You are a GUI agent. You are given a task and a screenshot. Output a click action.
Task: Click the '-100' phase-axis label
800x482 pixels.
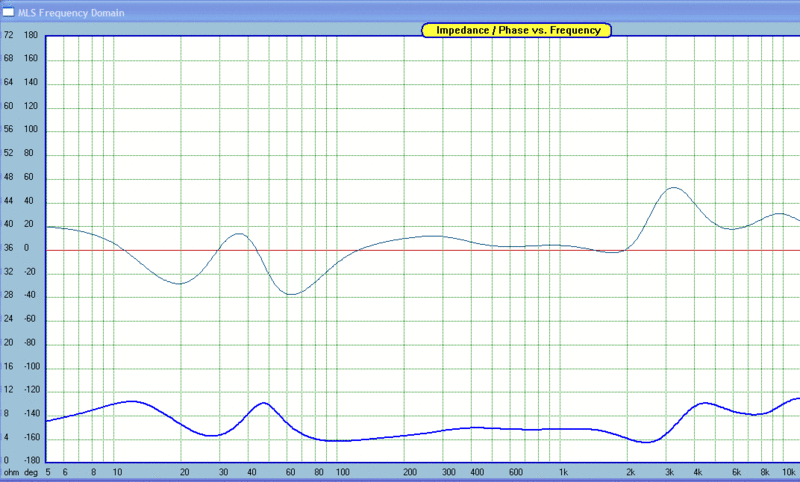click(x=32, y=366)
